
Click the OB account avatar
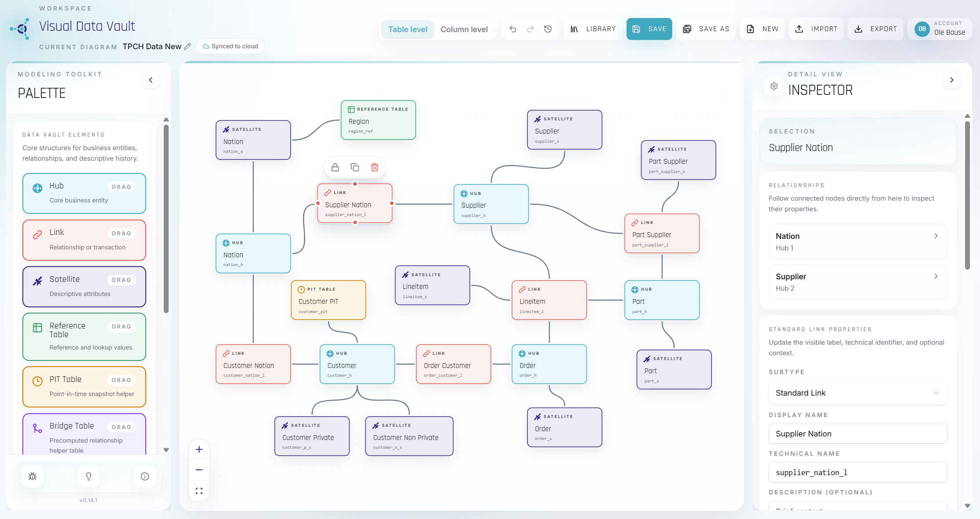click(922, 29)
